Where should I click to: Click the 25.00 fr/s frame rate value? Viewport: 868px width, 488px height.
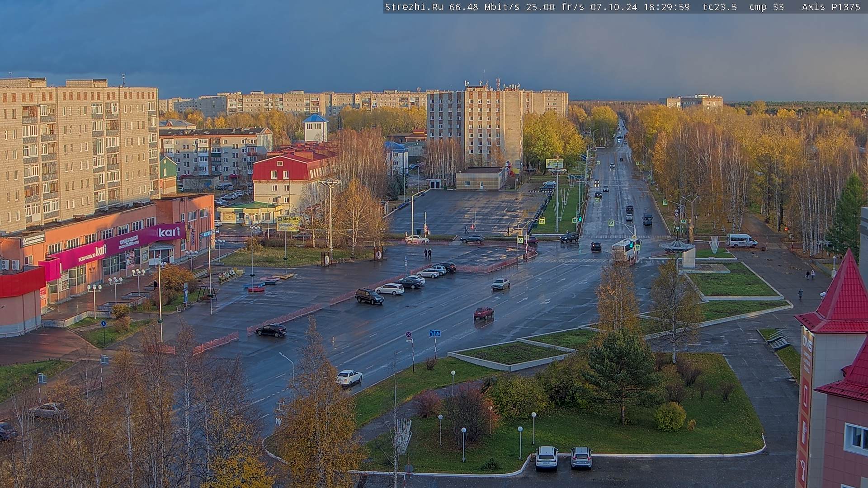(x=555, y=7)
